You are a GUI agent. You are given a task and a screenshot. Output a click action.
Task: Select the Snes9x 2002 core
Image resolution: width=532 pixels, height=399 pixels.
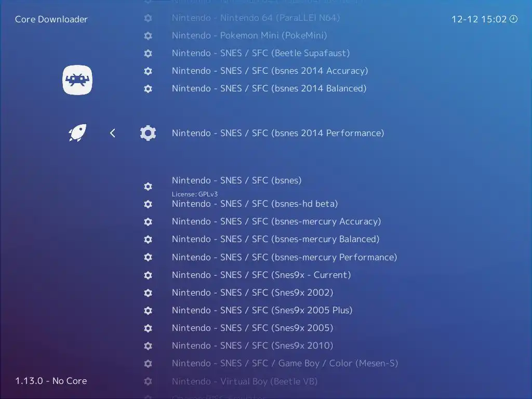[252, 292]
